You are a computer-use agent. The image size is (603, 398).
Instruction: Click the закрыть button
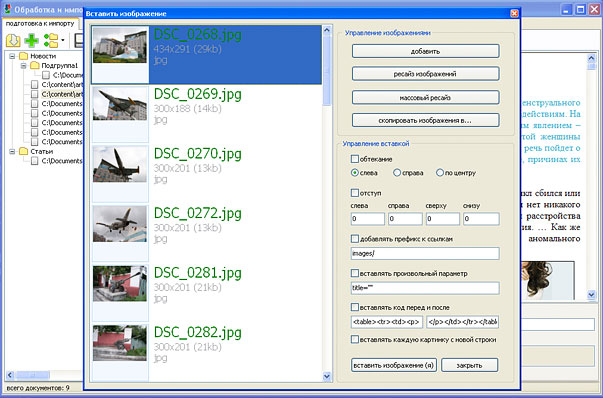470,365
